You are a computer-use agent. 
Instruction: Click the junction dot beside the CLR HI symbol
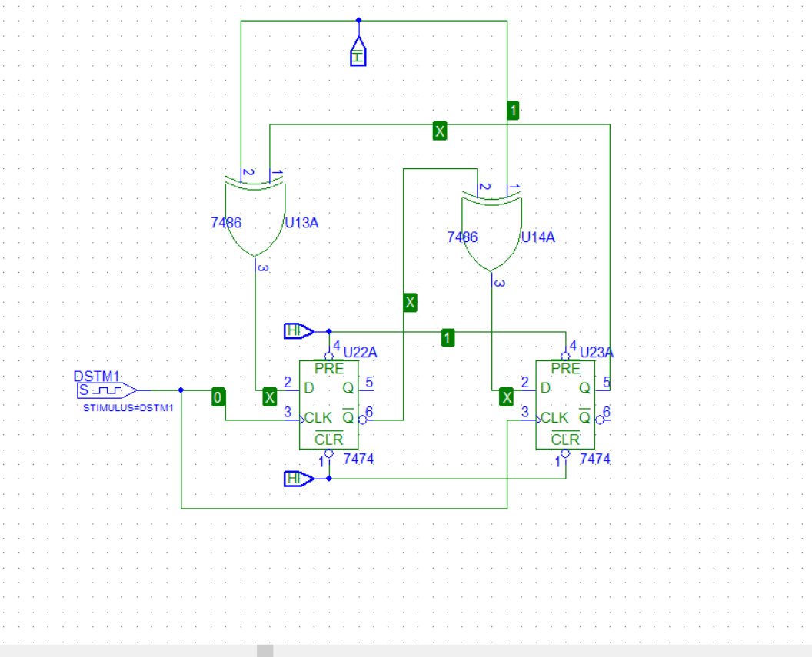pos(329,479)
